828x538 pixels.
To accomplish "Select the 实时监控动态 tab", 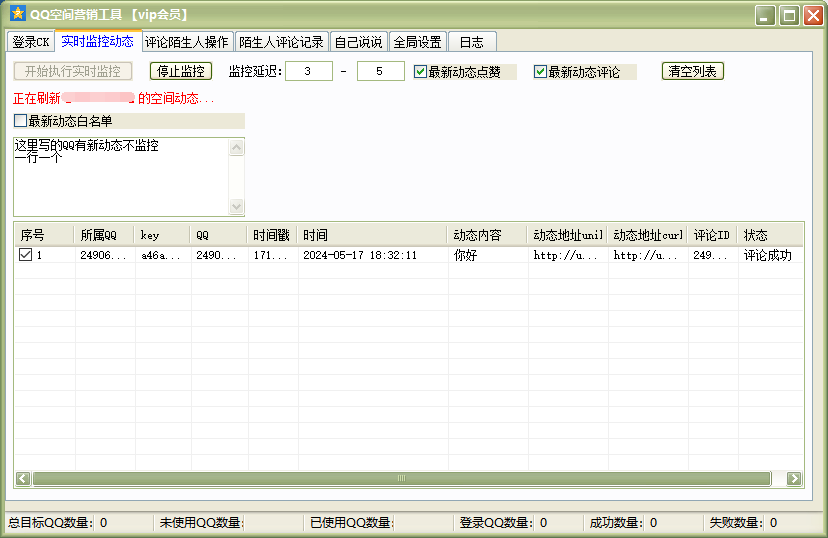I will pos(98,41).
